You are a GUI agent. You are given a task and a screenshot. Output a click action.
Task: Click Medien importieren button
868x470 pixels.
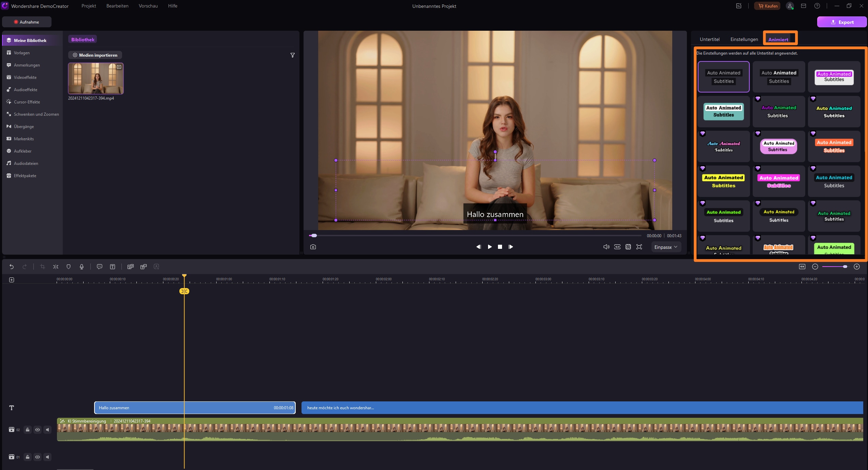coord(95,55)
